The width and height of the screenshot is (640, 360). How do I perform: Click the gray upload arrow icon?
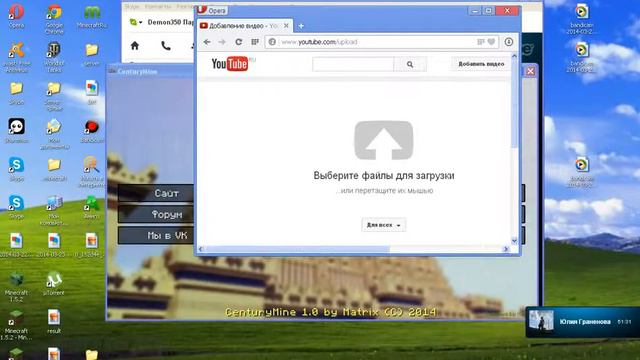(x=384, y=140)
